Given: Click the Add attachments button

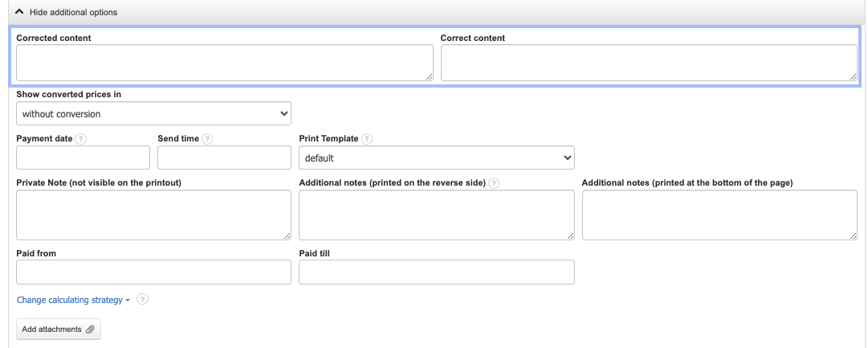Looking at the screenshot, I should [58, 330].
